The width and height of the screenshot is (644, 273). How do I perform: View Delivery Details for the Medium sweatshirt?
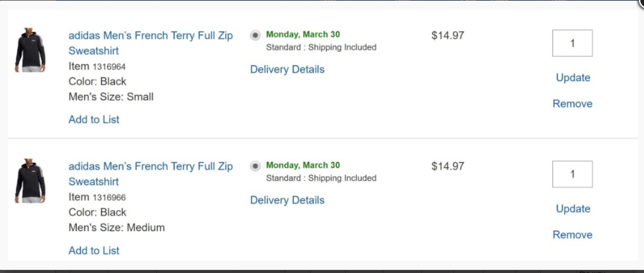[x=287, y=200]
